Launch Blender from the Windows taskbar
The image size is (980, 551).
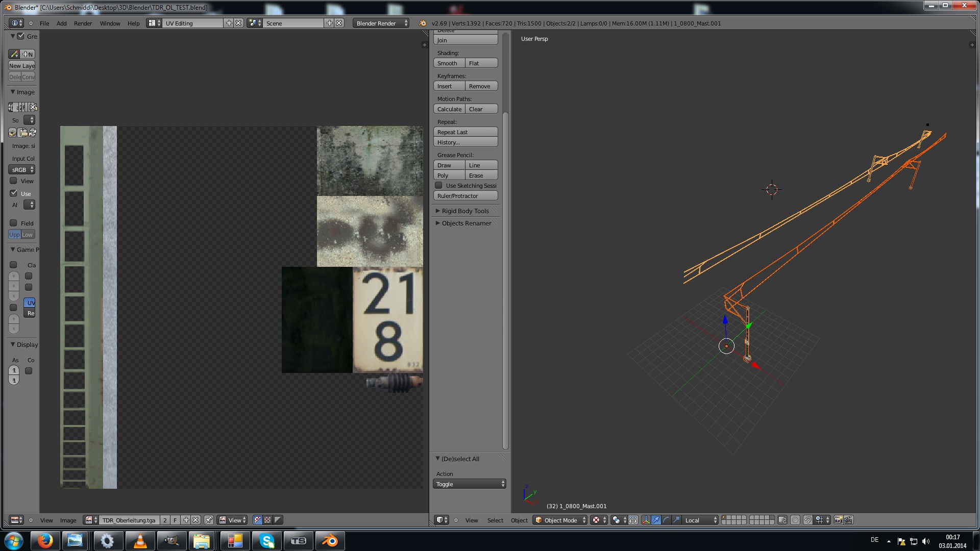coord(330,541)
